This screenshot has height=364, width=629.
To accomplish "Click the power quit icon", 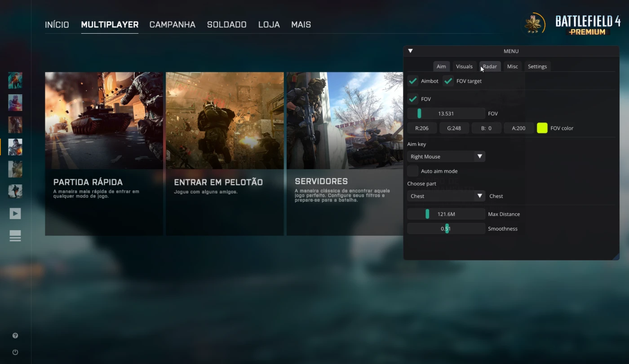I will (15, 352).
